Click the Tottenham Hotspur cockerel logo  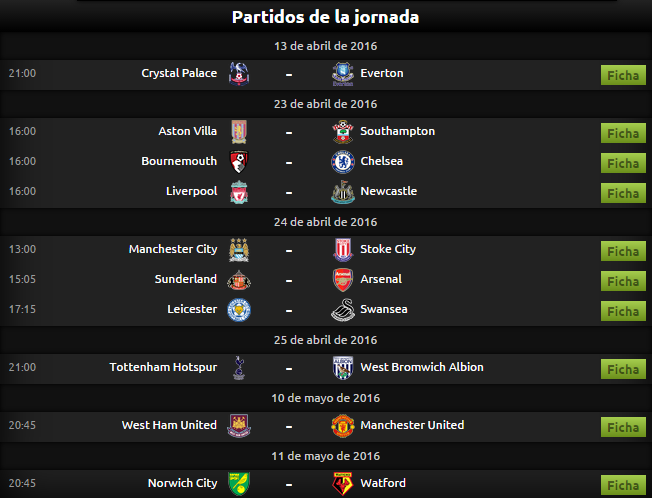coord(239,368)
